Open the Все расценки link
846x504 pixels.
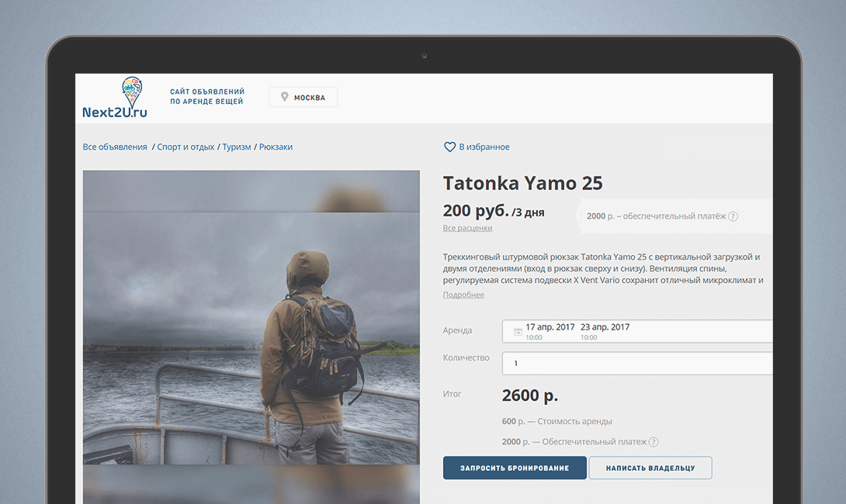[467, 228]
